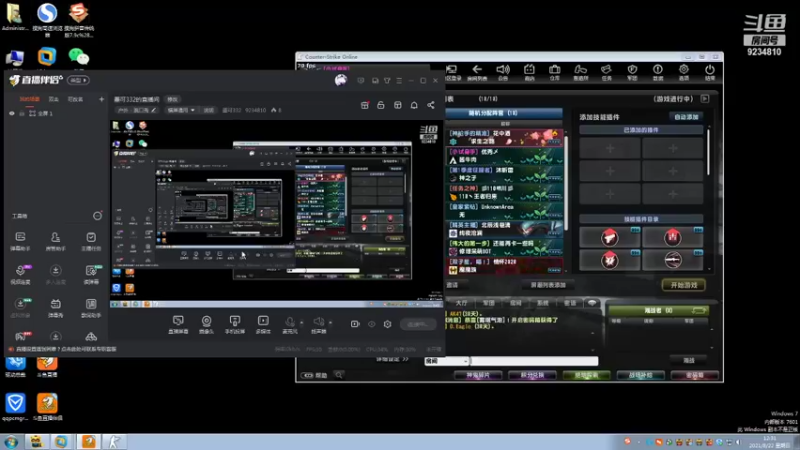Click the bell notification icon
The height and width of the screenshot is (450, 800).
click(x=414, y=105)
